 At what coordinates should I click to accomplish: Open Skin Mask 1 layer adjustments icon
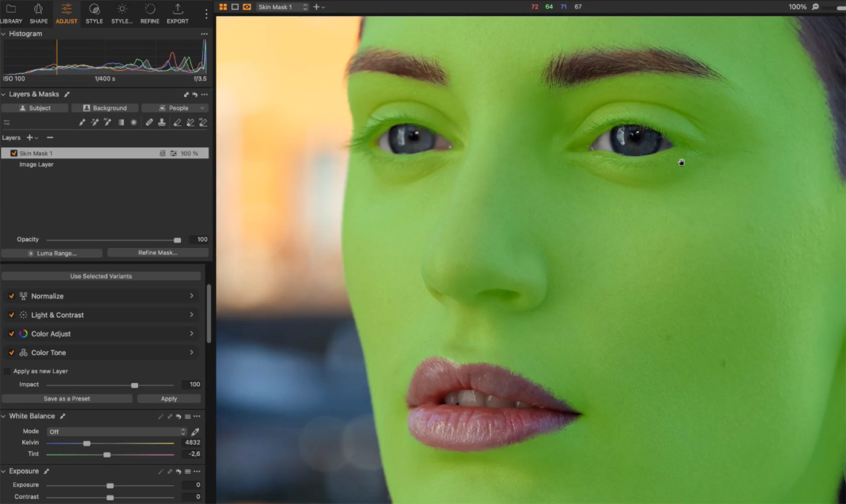click(173, 153)
